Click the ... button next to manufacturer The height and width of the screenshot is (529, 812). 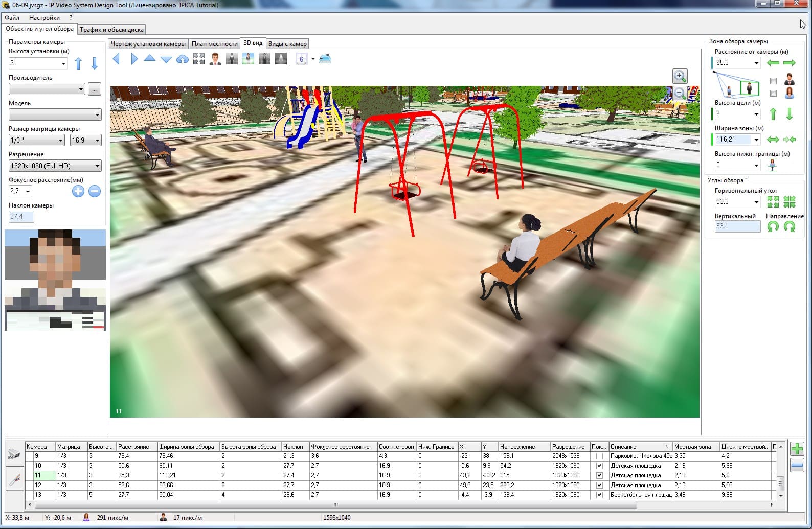pos(95,89)
